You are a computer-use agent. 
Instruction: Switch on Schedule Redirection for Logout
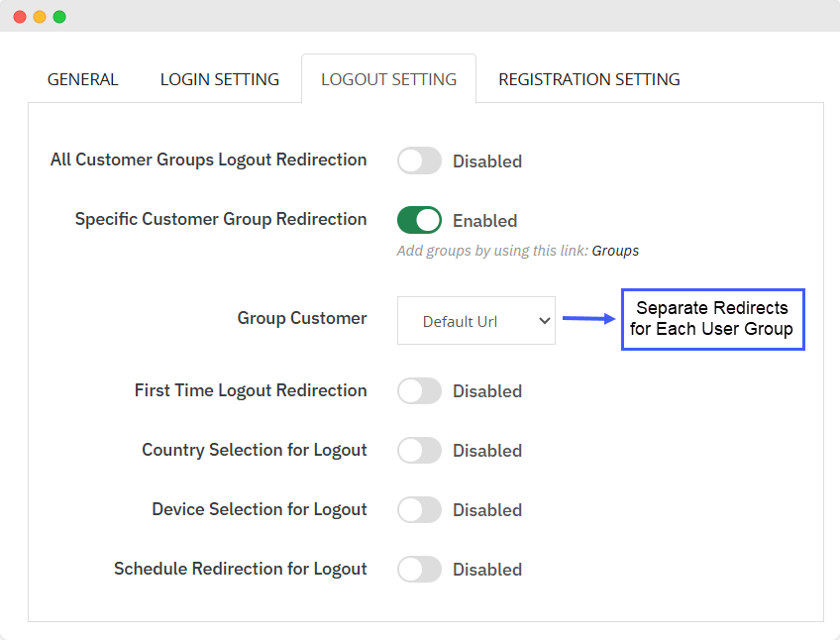419,570
